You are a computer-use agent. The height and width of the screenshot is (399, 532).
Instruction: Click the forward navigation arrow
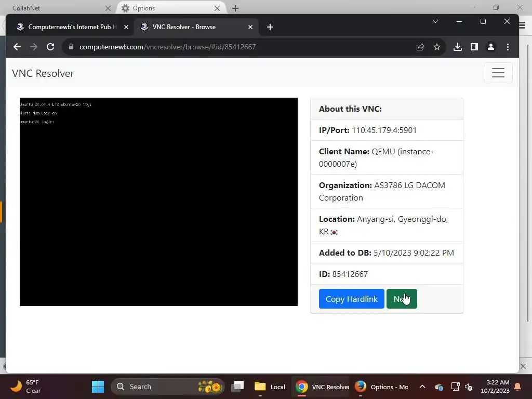pos(34,47)
